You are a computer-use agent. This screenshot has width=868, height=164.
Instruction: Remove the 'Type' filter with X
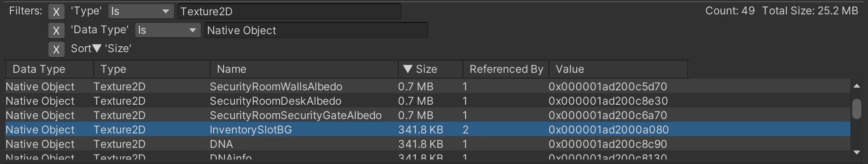[56, 12]
